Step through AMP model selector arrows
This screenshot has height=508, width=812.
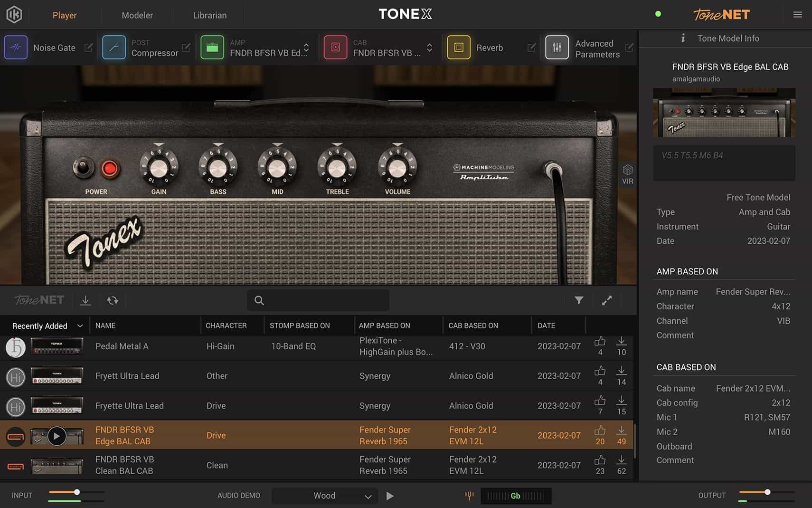tap(306, 48)
